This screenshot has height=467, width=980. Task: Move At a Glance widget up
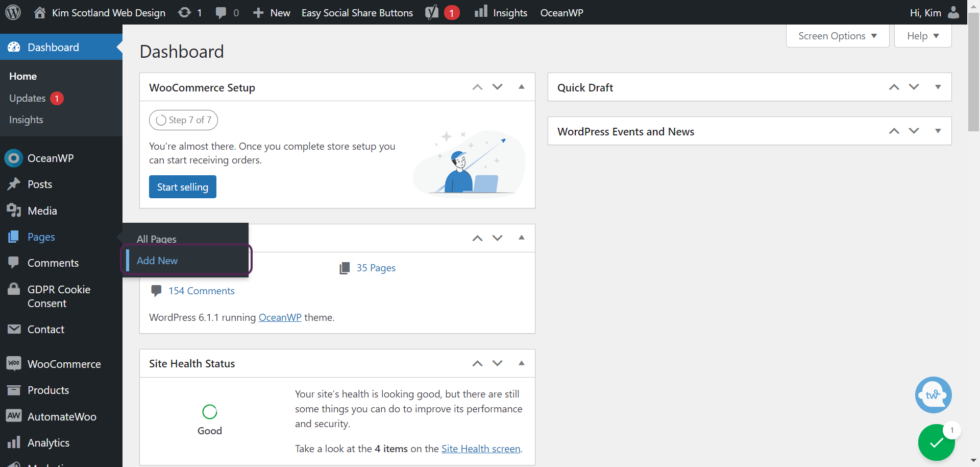tap(477, 238)
